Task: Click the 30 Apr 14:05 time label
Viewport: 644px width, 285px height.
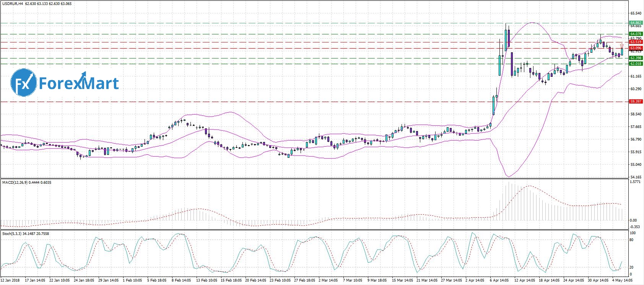Action: [x=598, y=280]
